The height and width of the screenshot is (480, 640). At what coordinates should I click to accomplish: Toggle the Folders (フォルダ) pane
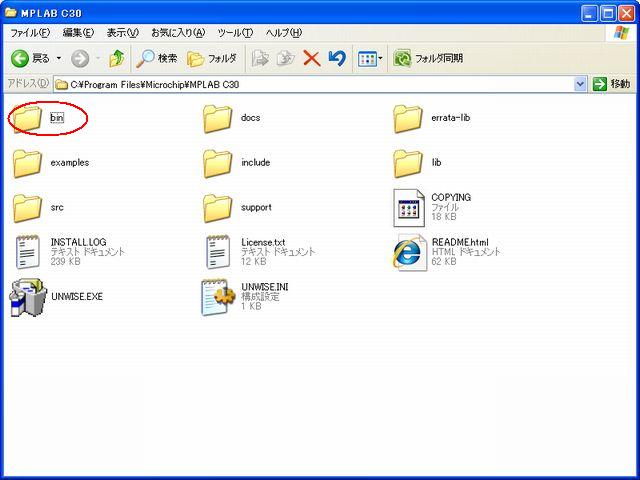212,59
